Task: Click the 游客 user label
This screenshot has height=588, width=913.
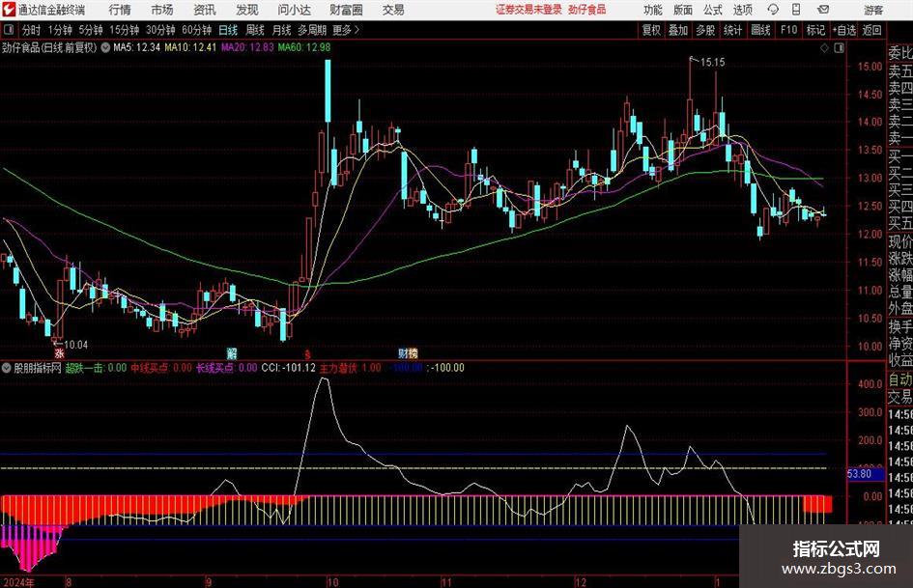Action: coord(873,10)
